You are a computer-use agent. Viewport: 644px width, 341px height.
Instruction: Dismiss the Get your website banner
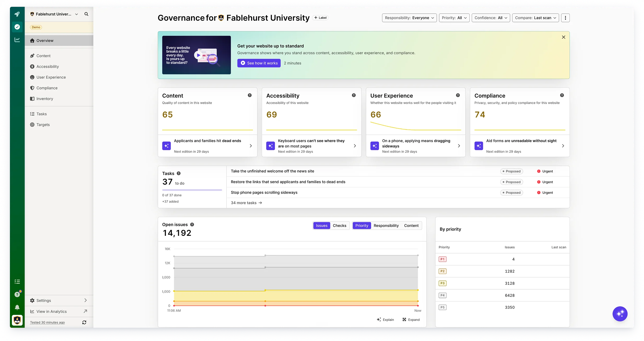pyautogui.click(x=564, y=37)
